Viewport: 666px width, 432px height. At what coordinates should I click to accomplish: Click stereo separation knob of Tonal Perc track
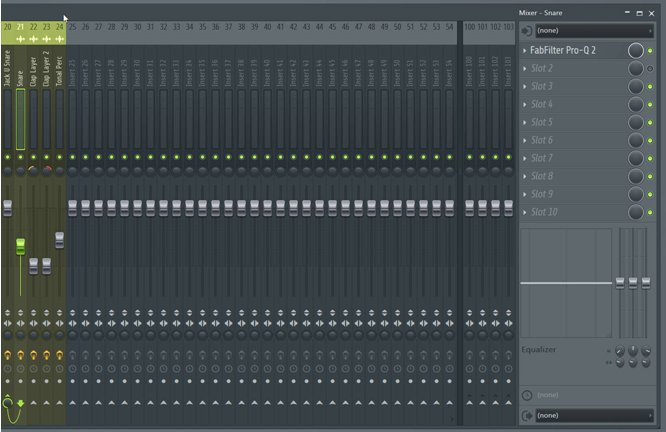(x=59, y=335)
